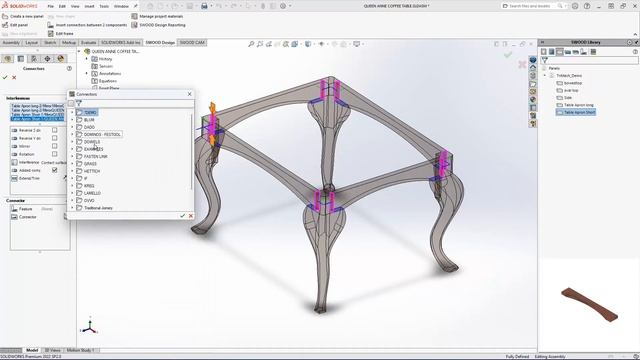Click the Zoom to Area icon
Viewport: 640px width, 360px height.
coord(260,44)
